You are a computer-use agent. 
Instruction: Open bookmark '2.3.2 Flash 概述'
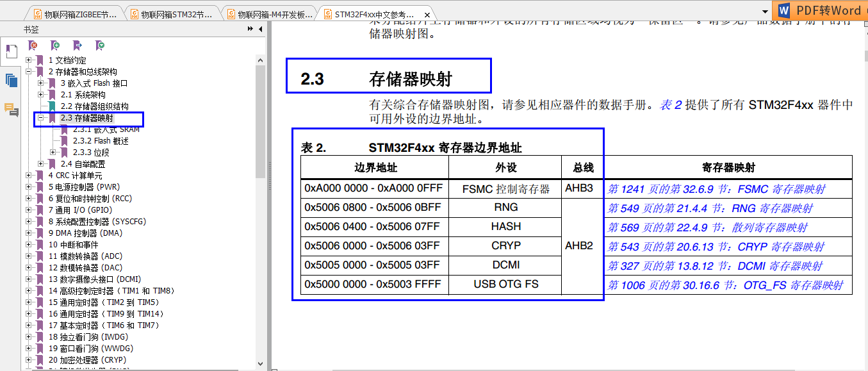coord(101,140)
